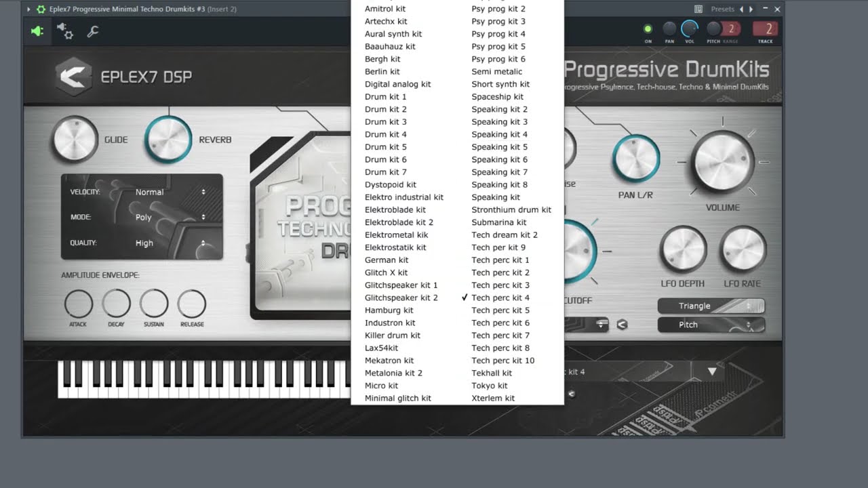Open kit preset list white triangle

[712, 371]
